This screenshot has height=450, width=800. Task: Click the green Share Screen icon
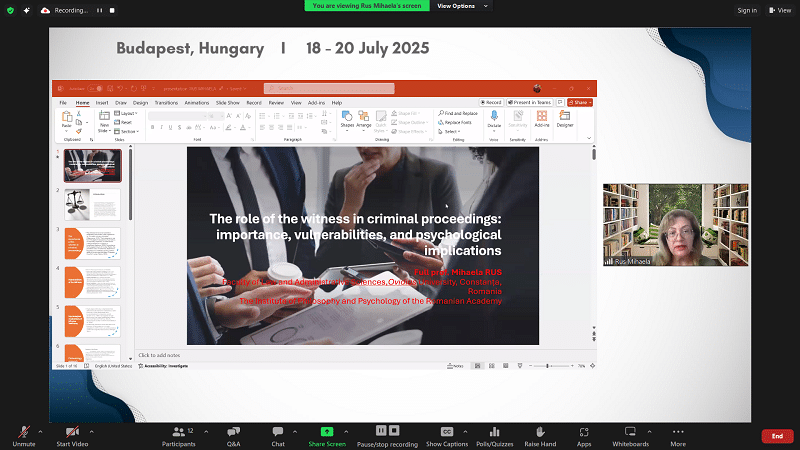point(327,431)
